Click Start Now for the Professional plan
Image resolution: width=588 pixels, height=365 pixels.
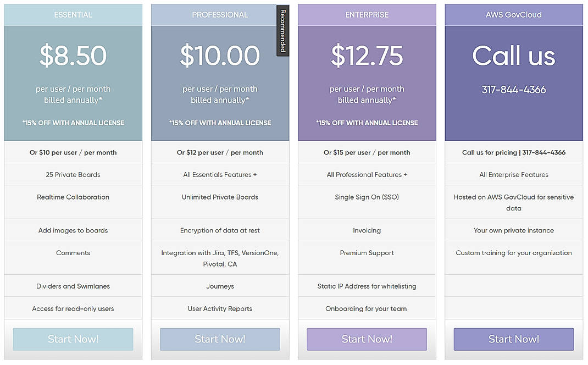220,339
